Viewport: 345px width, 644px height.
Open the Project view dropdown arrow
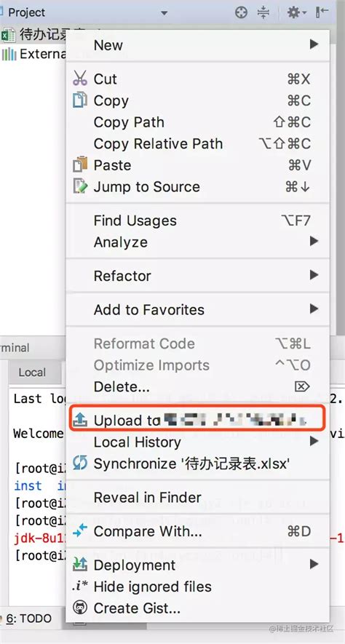(x=164, y=13)
